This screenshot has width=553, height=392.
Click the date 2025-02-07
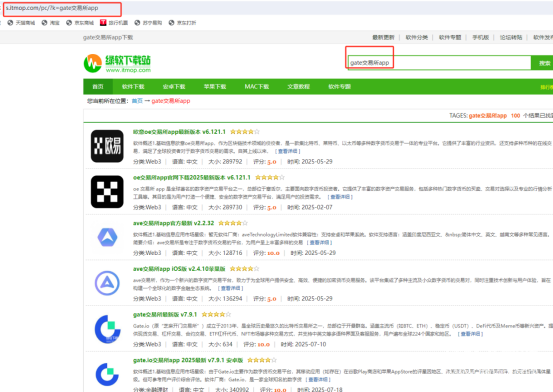coord(316,207)
